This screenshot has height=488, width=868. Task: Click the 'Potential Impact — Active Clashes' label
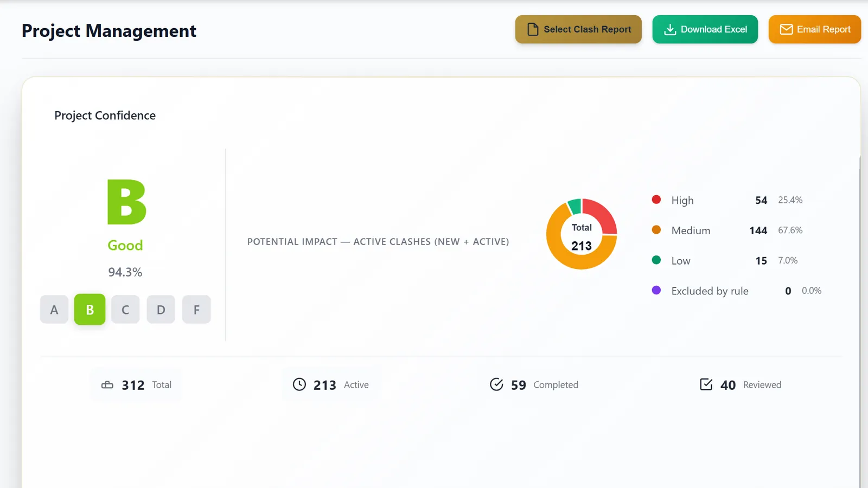point(378,242)
